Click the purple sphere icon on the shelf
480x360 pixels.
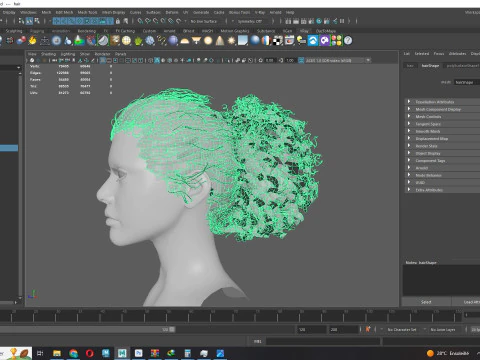[173, 41]
